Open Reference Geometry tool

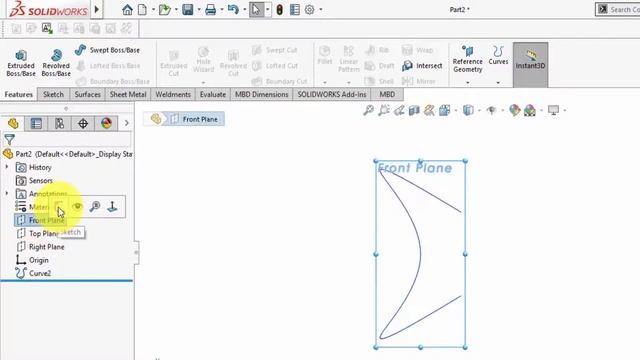467,60
